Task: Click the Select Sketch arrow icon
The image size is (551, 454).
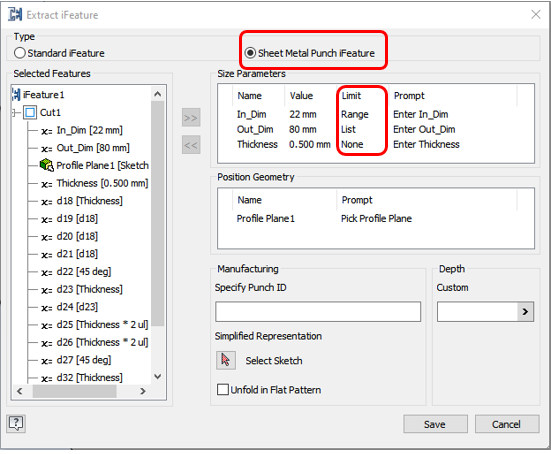Action: [226, 360]
